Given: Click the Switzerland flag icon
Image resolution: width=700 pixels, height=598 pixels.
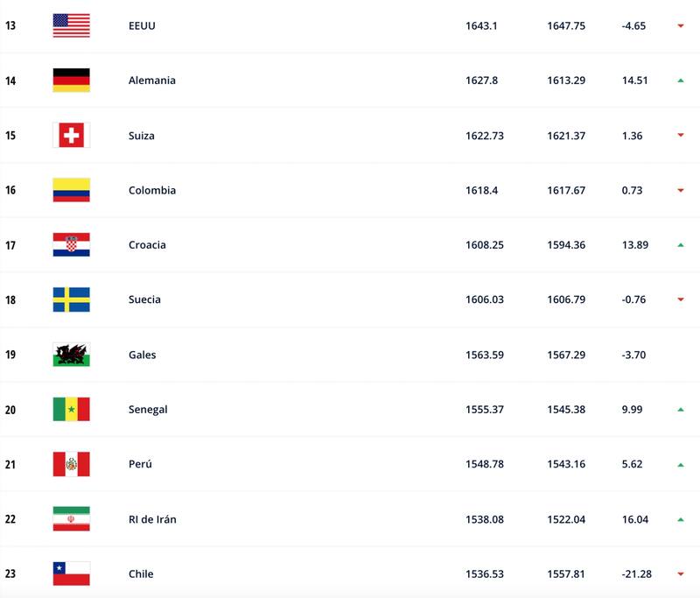Looking at the screenshot, I should pyautogui.click(x=71, y=136).
